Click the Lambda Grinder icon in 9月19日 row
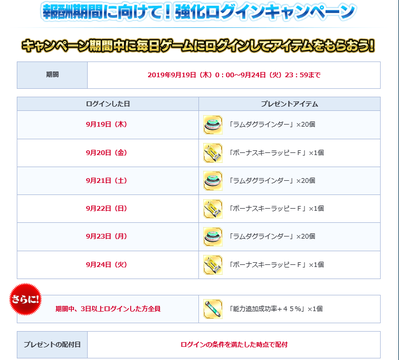This screenshot has height=360, width=399. [213, 125]
